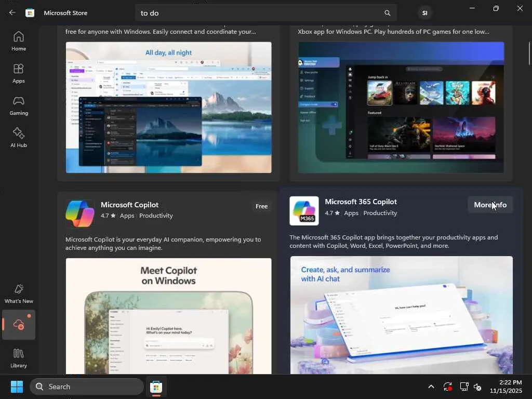Click the vertical scrollbar thumb
The image size is (532, 399).
(529, 54)
